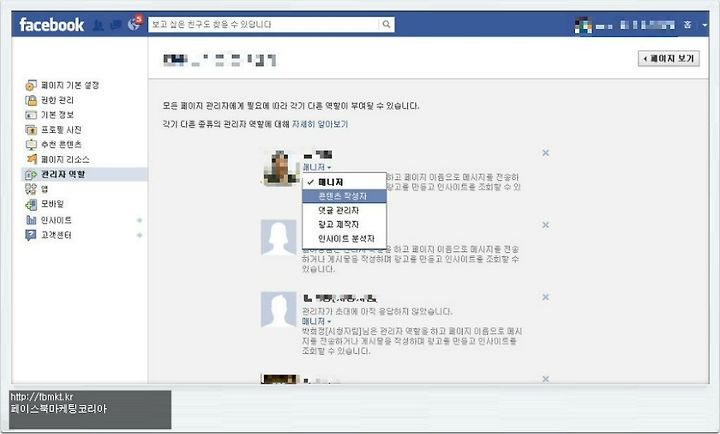Click the 페이지 기본 설정 sidebar icon
The image size is (720, 434).
coord(31,85)
